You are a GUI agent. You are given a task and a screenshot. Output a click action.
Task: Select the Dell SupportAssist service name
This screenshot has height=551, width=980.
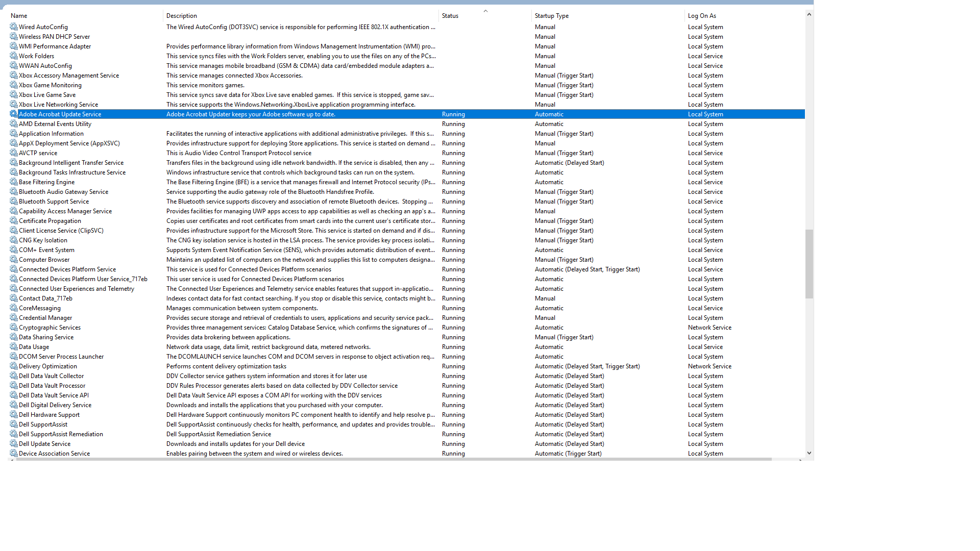(x=43, y=424)
